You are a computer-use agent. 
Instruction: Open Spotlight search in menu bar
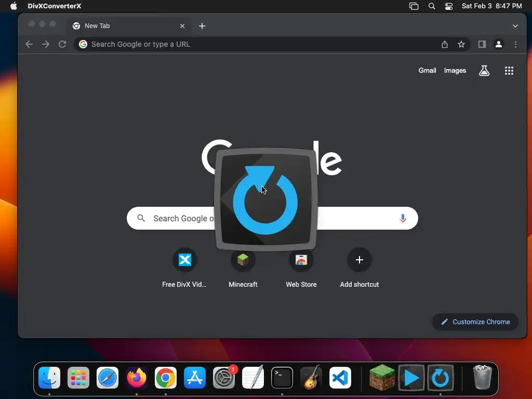(432, 6)
